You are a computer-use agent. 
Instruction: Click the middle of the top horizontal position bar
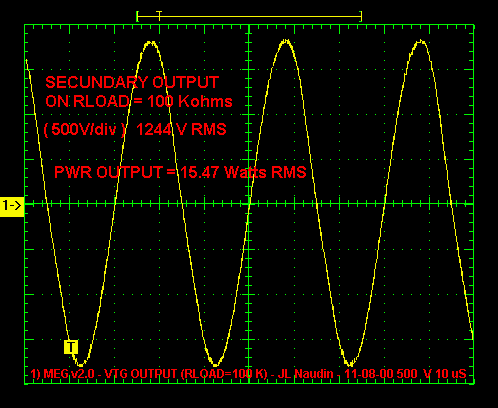249,16
